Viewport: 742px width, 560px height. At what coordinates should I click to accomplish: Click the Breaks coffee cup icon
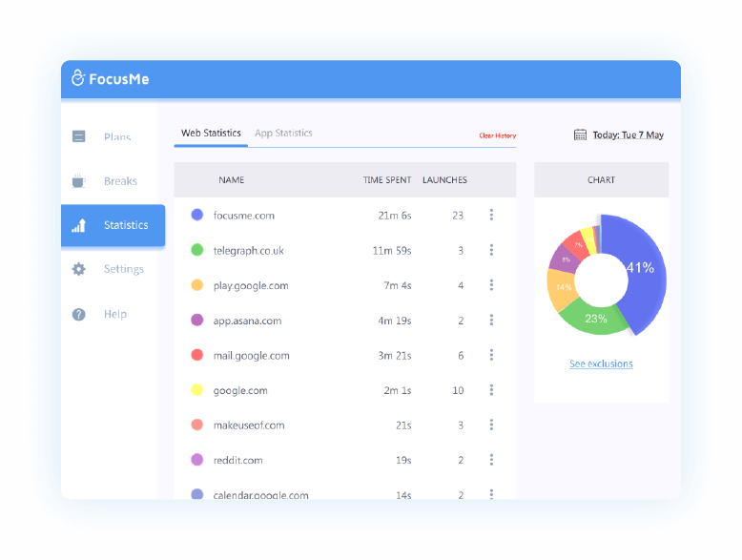point(79,181)
